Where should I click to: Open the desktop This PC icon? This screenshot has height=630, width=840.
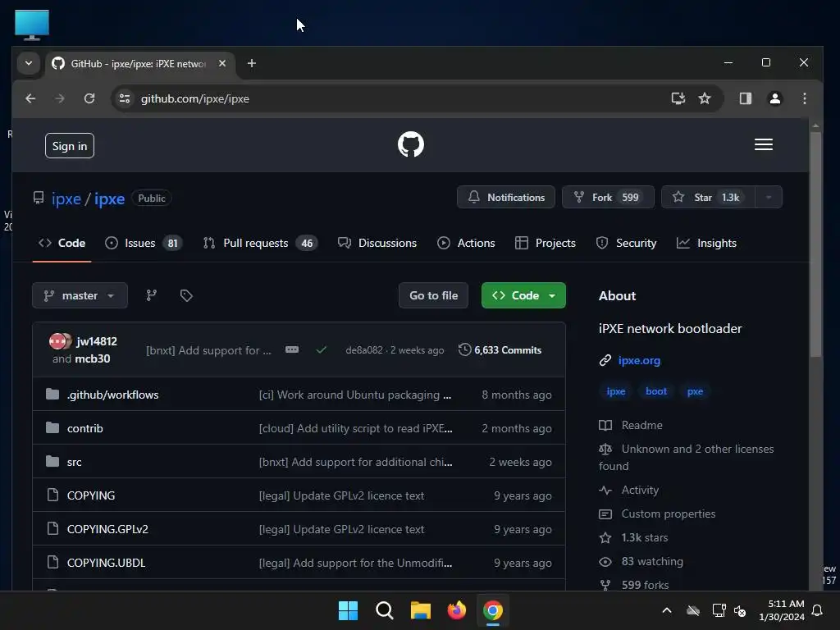[x=32, y=25]
